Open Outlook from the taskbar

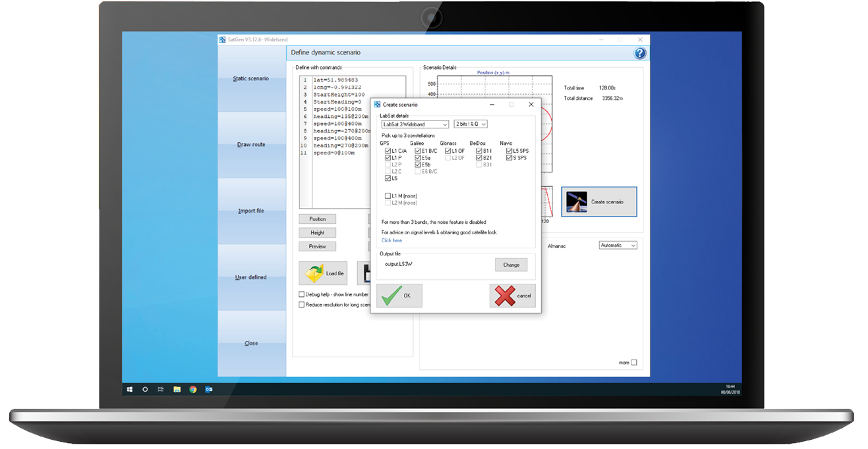[x=209, y=389]
